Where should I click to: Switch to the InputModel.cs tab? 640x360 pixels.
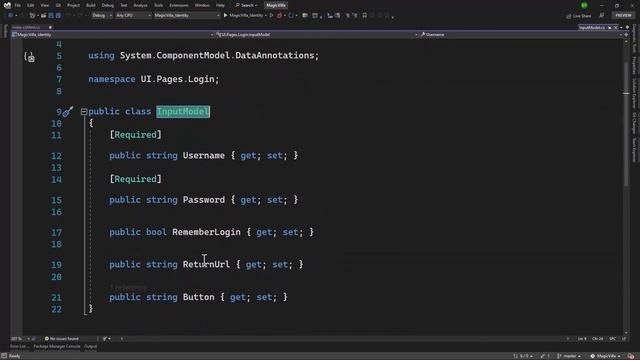(x=591, y=28)
